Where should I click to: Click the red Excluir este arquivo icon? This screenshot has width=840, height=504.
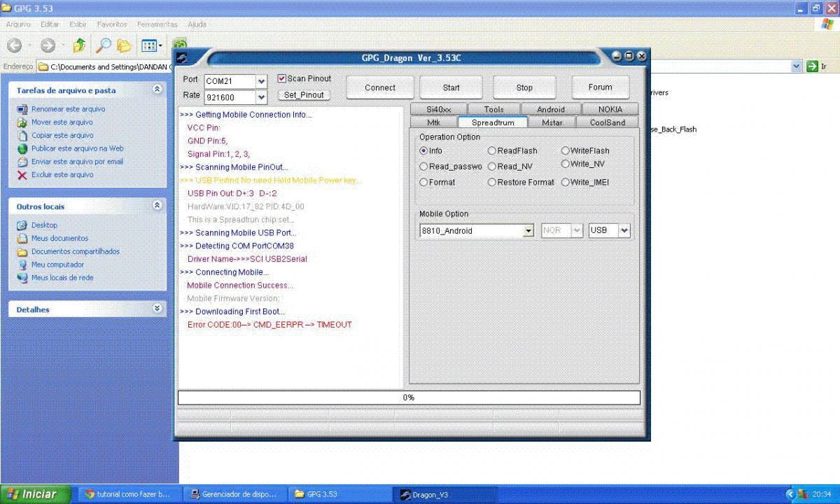click(x=22, y=175)
